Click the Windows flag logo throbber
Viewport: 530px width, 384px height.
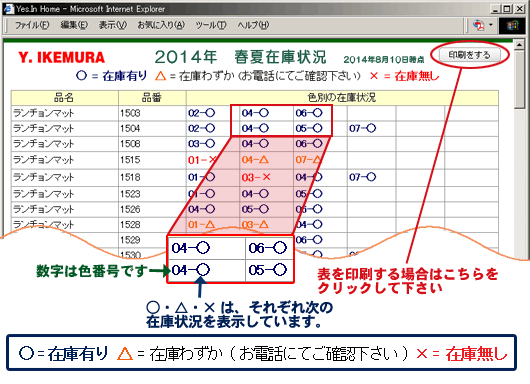(513, 26)
